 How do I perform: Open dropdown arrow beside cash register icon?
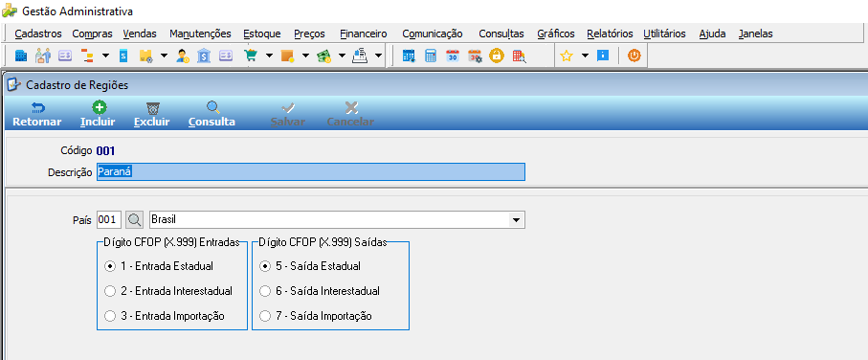pos(378,56)
